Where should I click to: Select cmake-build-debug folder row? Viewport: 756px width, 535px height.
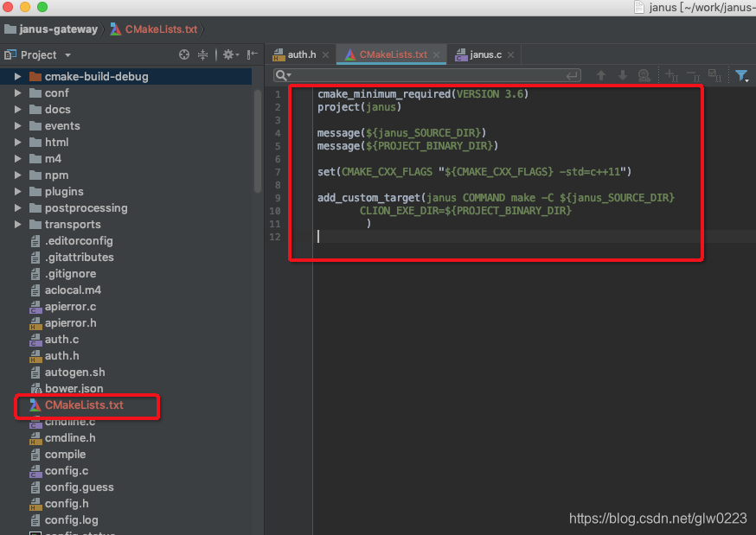click(x=125, y=77)
